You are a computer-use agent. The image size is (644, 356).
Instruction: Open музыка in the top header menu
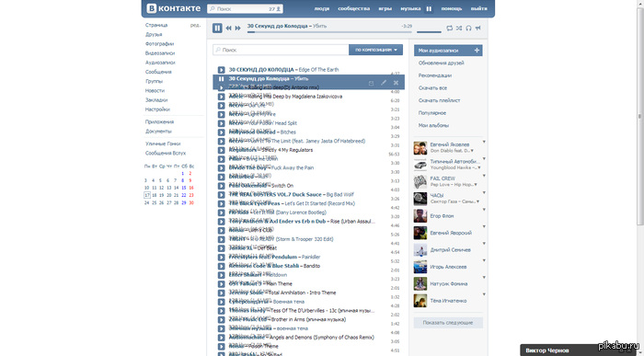point(410,8)
